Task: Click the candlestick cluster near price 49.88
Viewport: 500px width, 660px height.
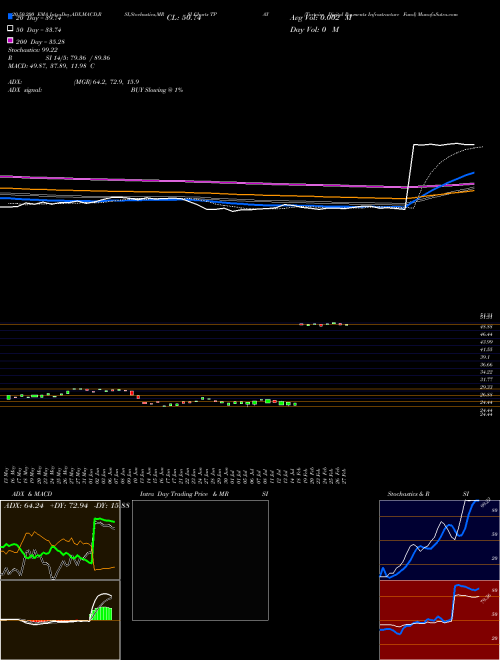Action: point(323,324)
